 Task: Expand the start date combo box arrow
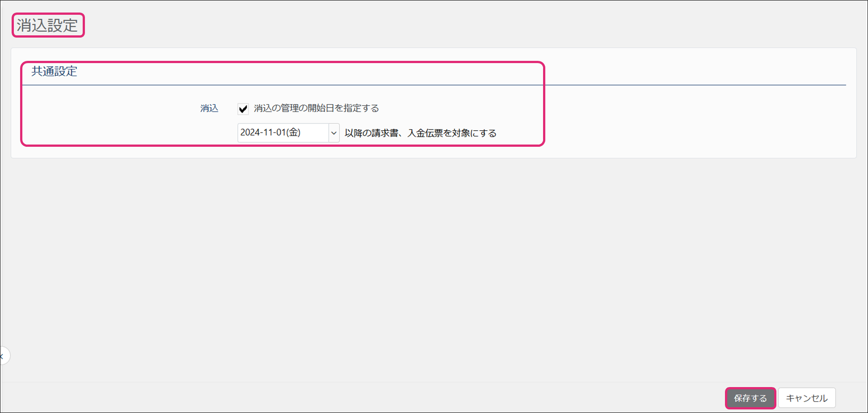coord(333,133)
